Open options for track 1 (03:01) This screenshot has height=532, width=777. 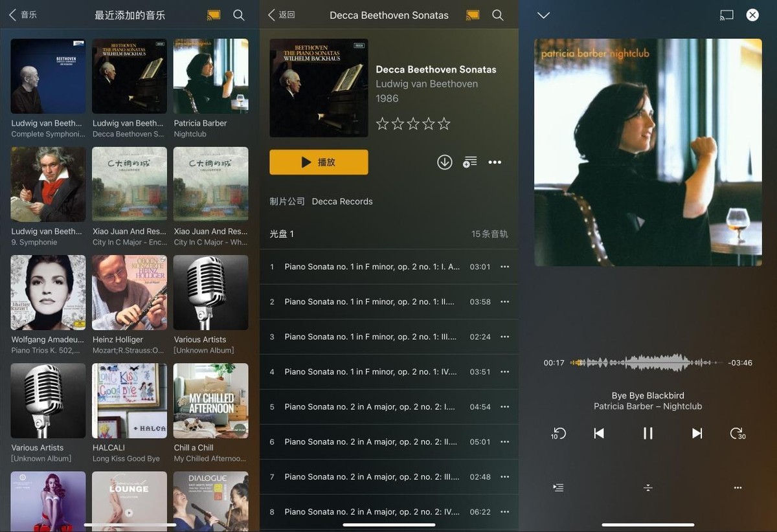point(505,267)
